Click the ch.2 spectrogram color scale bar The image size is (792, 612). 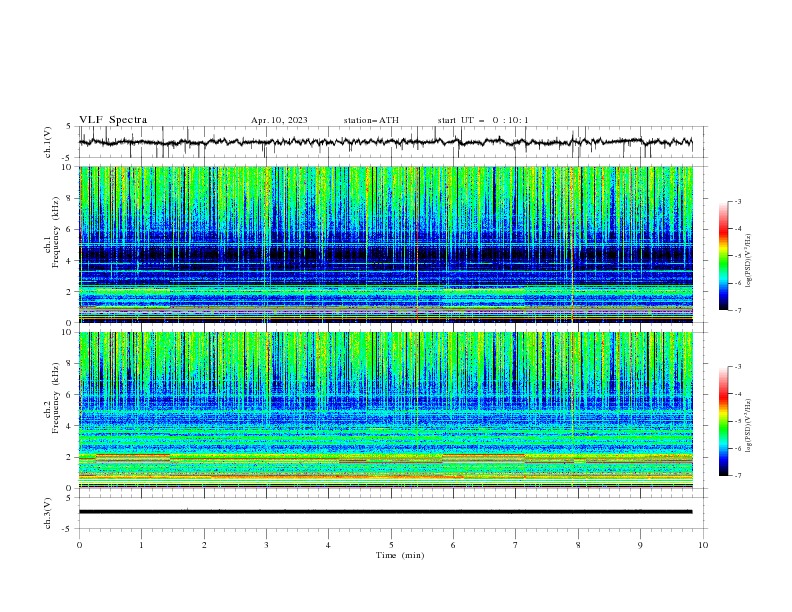pyautogui.click(x=723, y=421)
